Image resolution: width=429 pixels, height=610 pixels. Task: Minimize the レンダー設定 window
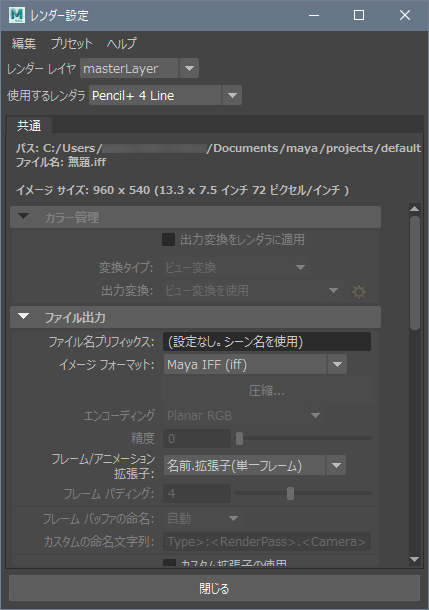(313, 15)
